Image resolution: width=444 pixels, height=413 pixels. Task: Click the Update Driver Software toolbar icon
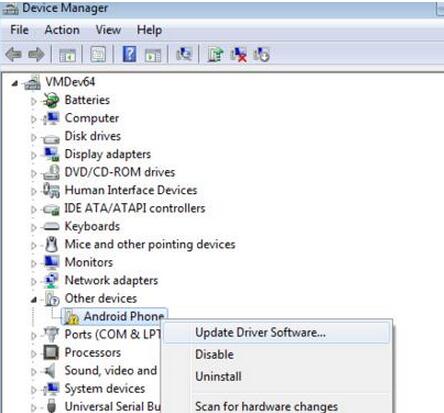click(215, 54)
